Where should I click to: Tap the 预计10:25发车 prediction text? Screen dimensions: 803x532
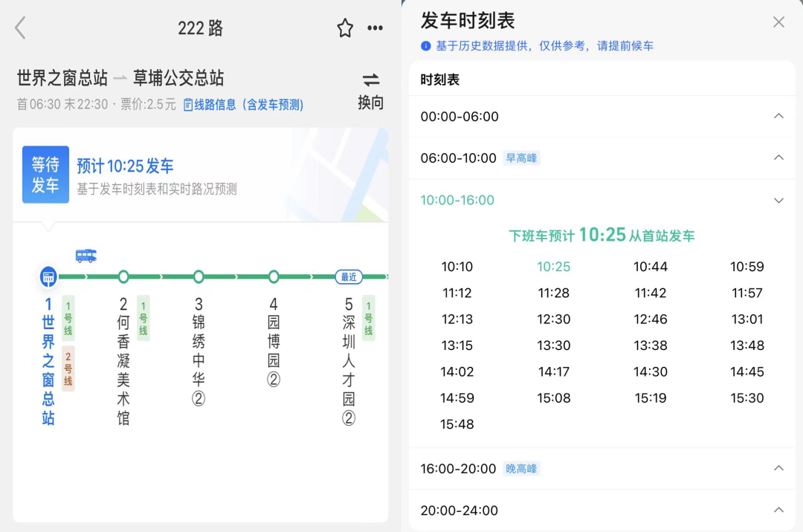coord(125,166)
